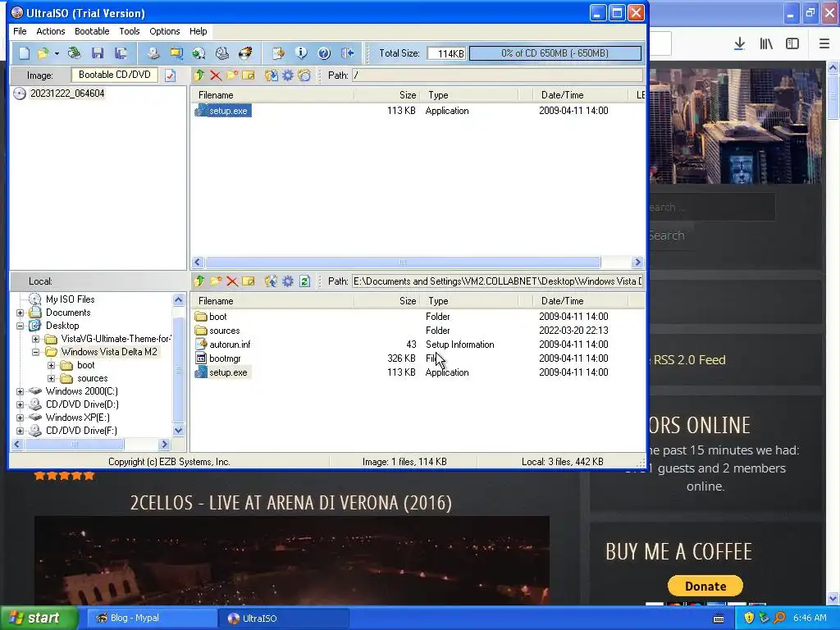This screenshot has width=840, height=630.
Task: Expand the sources subfolder in local tree
Action: click(52, 379)
